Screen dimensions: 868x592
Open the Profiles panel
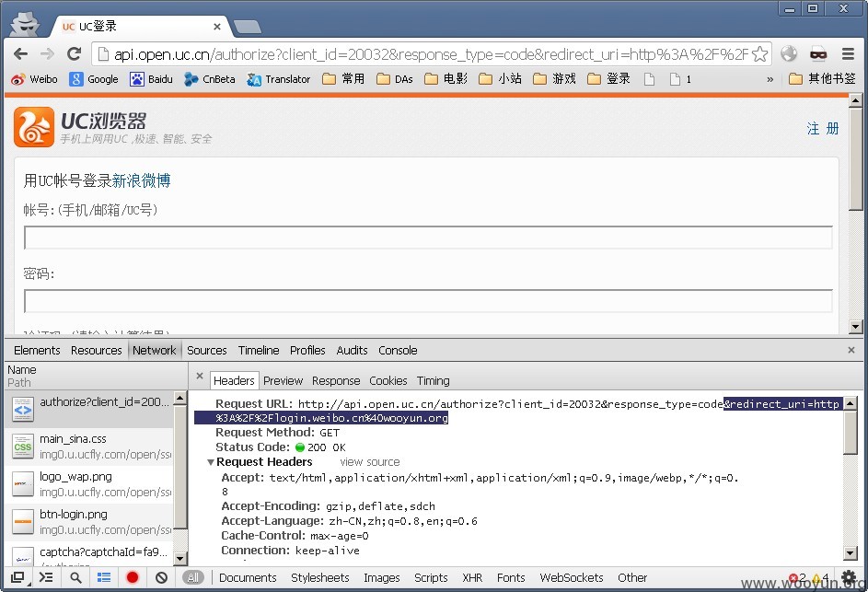click(x=307, y=350)
